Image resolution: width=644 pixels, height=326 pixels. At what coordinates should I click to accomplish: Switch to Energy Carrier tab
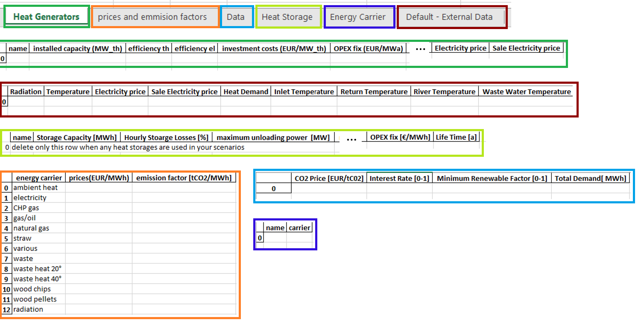point(358,17)
